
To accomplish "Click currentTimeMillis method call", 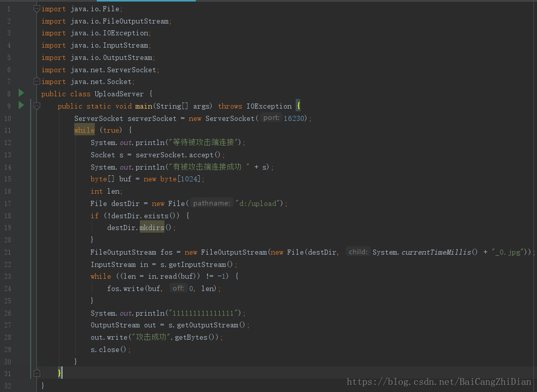I will coord(440,252).
